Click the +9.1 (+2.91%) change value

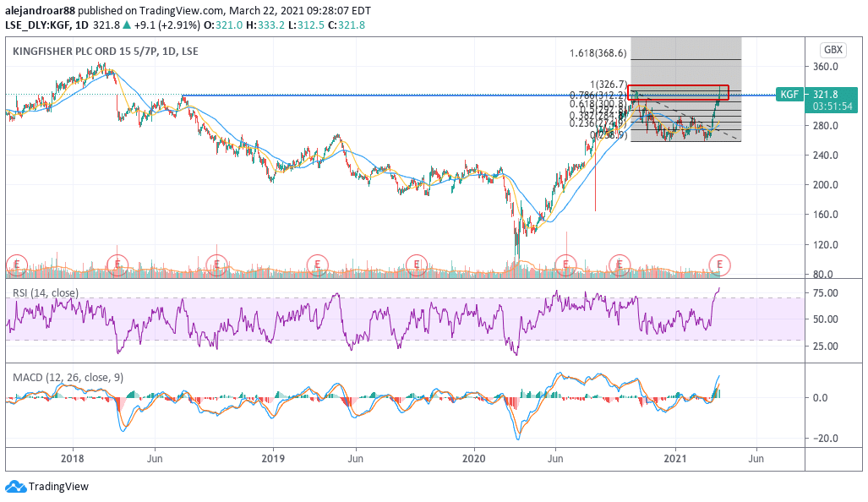pyautogui.click(x=167, y=25)
